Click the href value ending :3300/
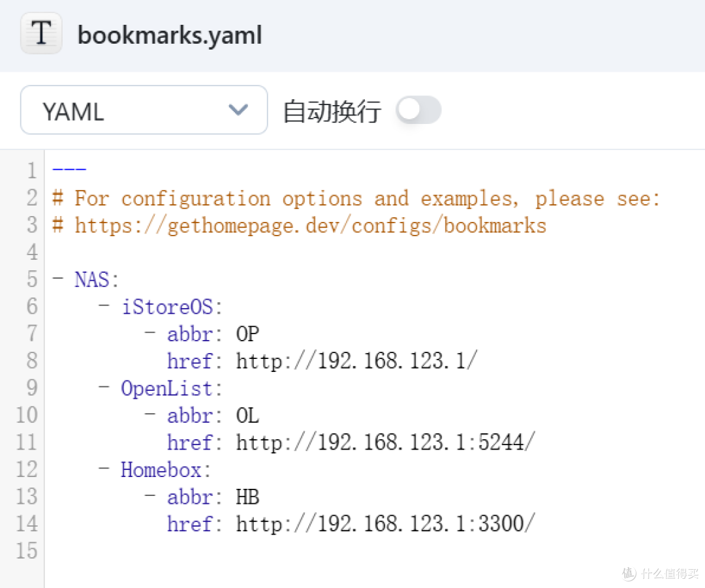The width and height of the screenshot is (705, 588). (x=386, y=523)
